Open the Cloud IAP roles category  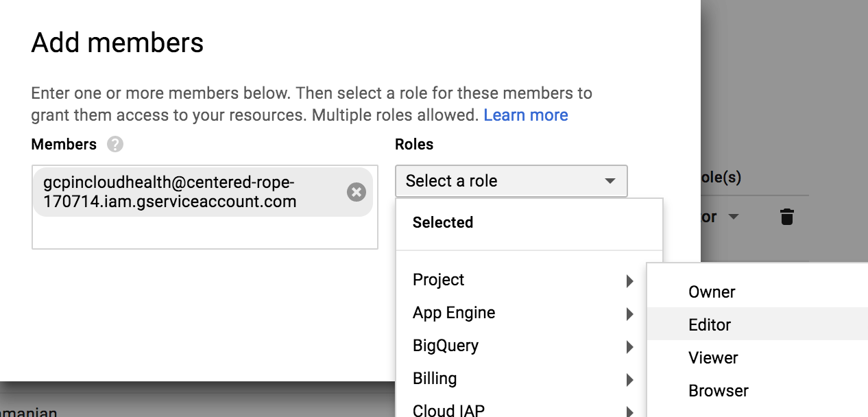point(448,410)
